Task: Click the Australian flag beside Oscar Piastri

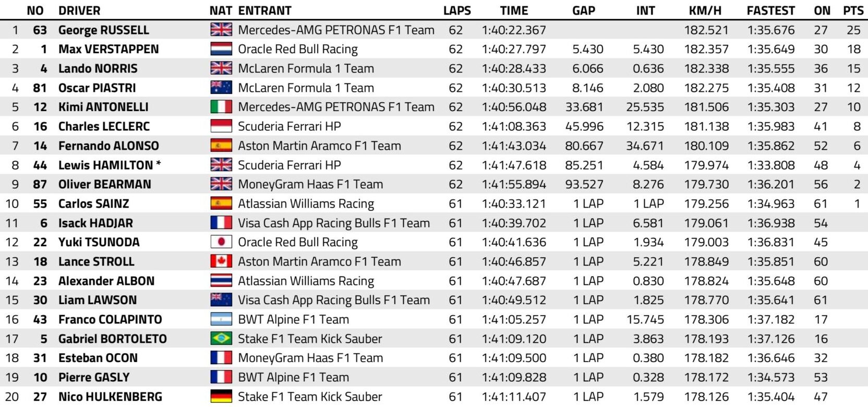Action: pos(221,88)
